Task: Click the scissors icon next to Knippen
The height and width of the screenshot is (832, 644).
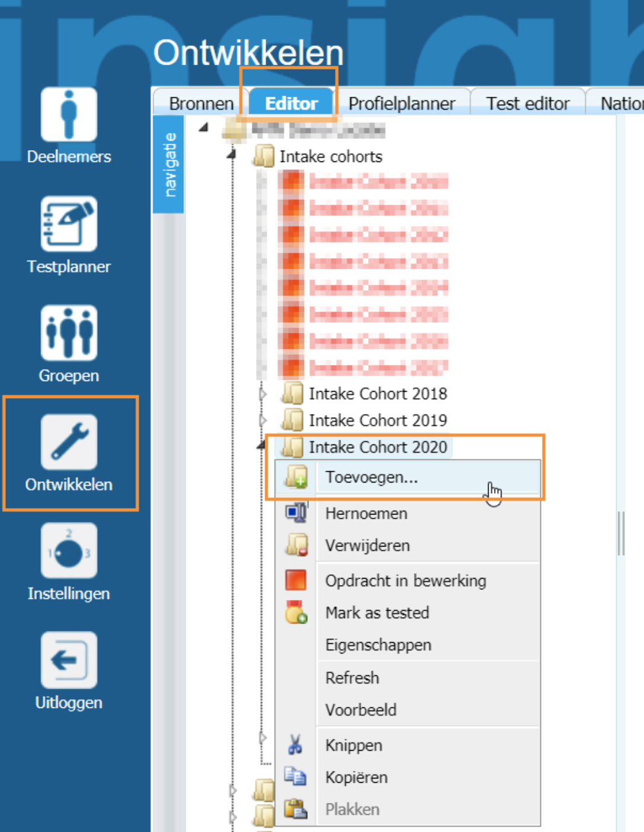Action: click(295, 745)
